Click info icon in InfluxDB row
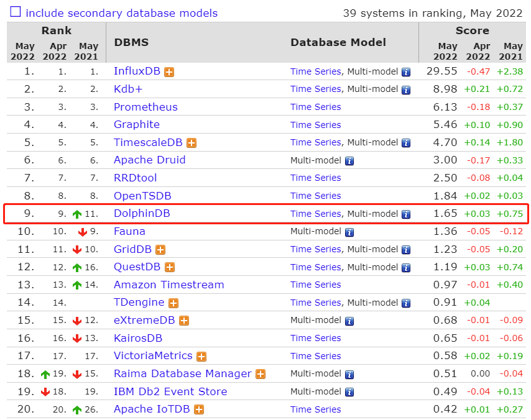The image size is (531, 420). pos(406,72)
